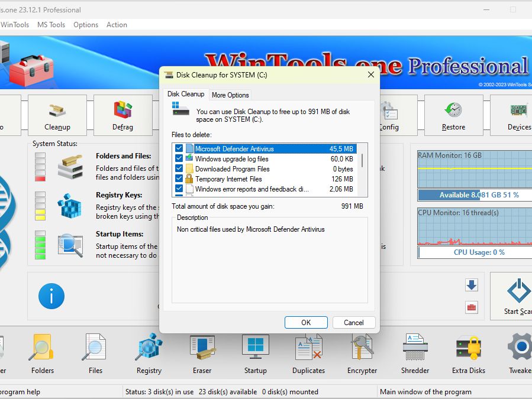Select the Temporary Internet Files row
This screenshot has height=399, width=532.
pos(265,179)
